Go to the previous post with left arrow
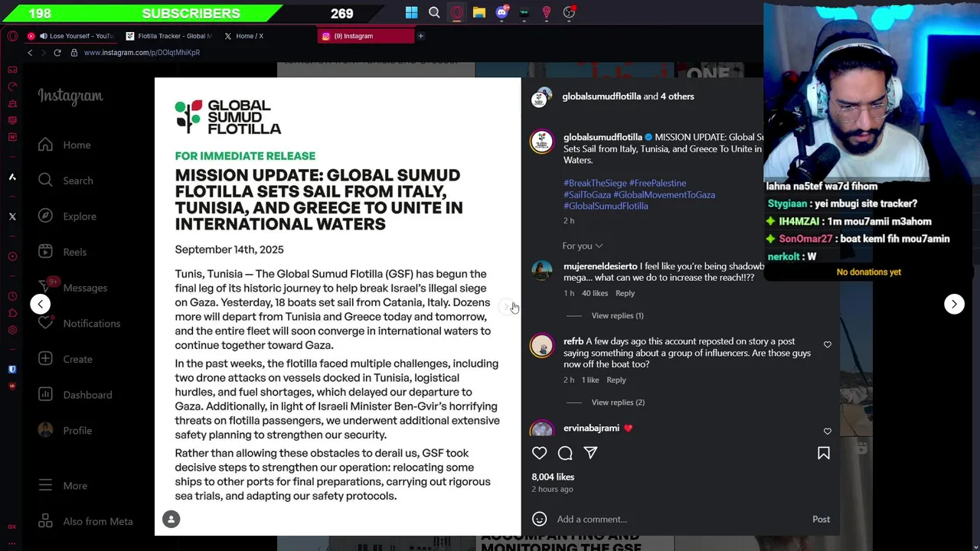The width and height of the screenshot is (980, 551). [x=41, y=304]
